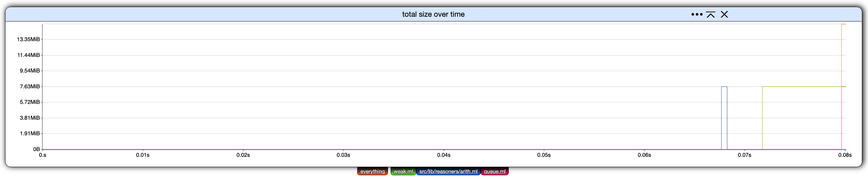
Task: Open the three-dots options menu
Action: [x=697, y=14]
